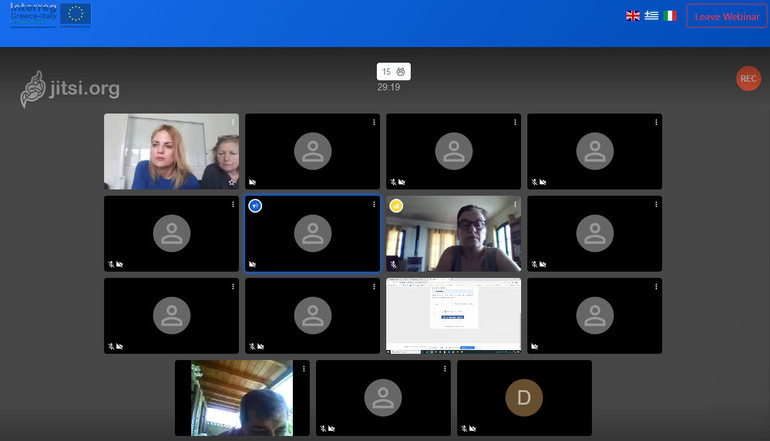Viewport: 770px width, 441px height.
Task: Select the shared screen thumbnail
Action: click(x=453, y=316)
